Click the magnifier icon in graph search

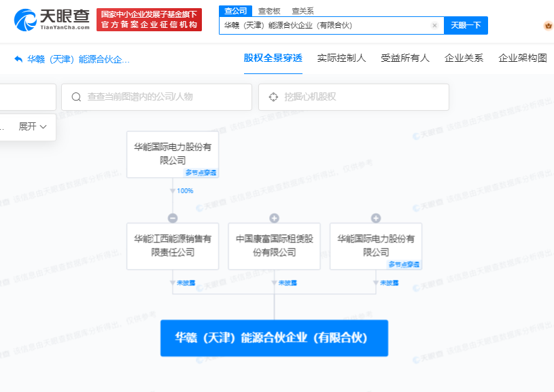(x=76, y=97)
